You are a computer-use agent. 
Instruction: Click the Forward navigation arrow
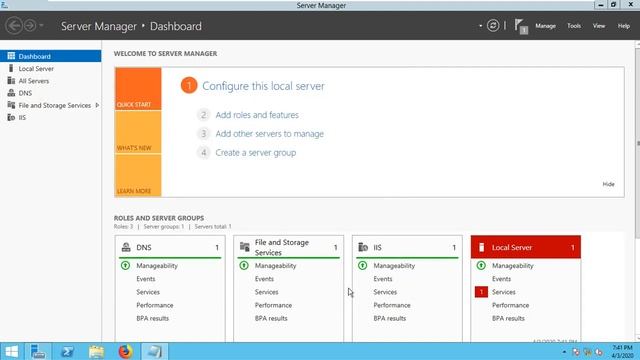[x=30, y=26]
